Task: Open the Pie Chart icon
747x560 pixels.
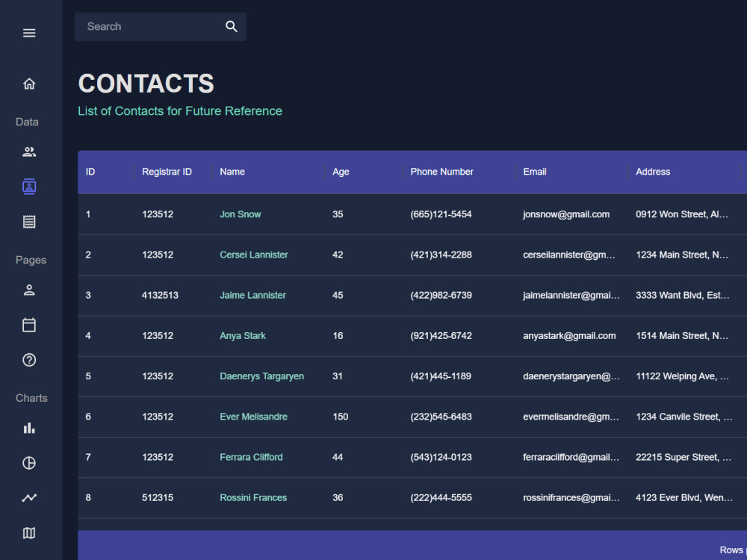Action: pyautogui.click(x=29, y=463)
